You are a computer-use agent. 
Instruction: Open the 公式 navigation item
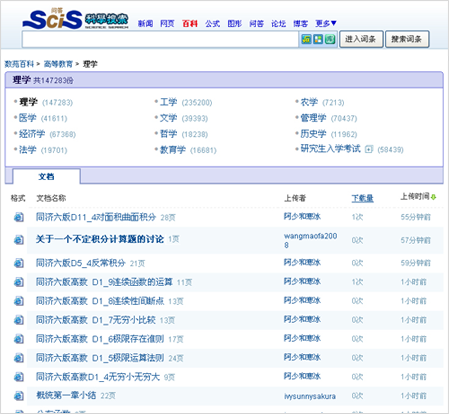(212, 24)
